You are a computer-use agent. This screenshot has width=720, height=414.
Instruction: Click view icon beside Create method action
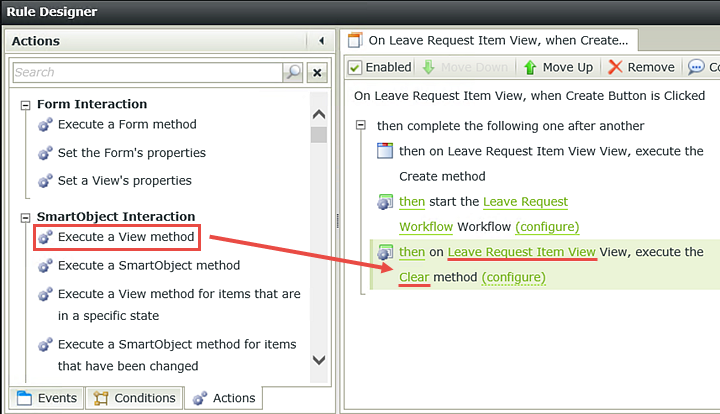click(385, 151)
